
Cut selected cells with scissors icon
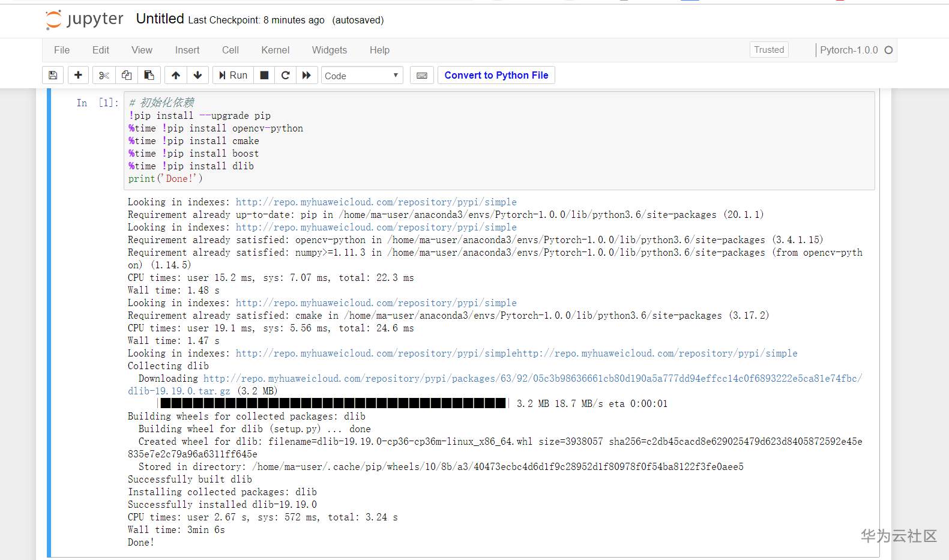tap(104, 75)
